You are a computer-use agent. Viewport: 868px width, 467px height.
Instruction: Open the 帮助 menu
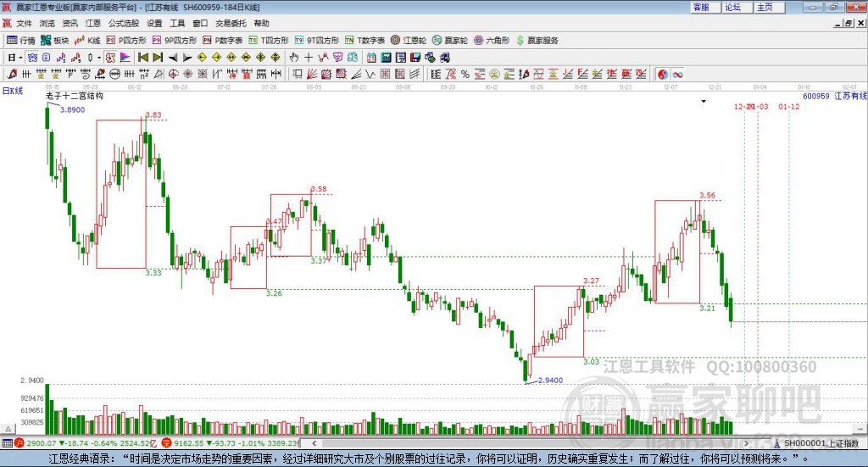tap(261, 23)
